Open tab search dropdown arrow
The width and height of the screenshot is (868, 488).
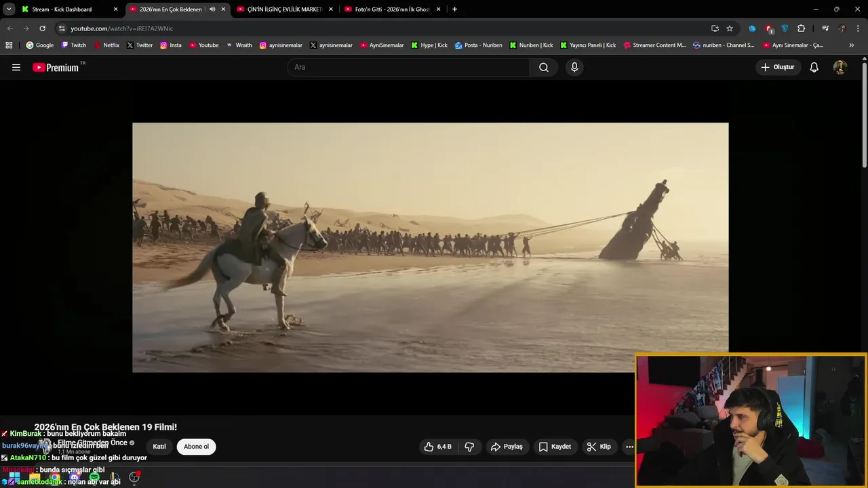[x=9, y=9]
